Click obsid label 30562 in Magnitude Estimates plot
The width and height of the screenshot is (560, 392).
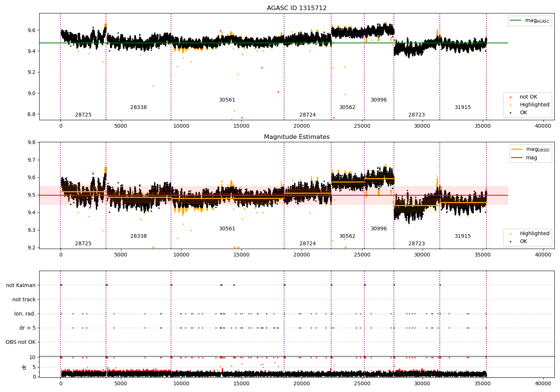pyautogui.click(x=348, y=236)
